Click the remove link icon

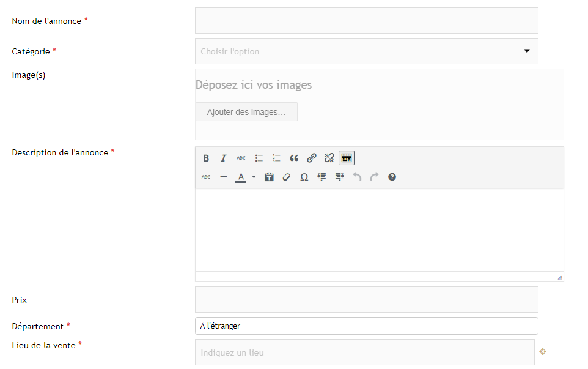coord(329,158)
